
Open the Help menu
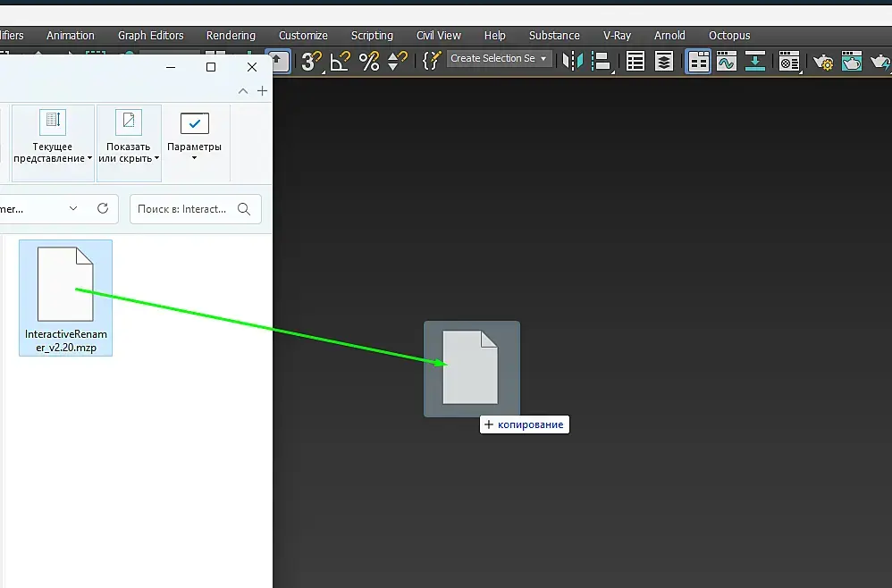coord(495,35)
